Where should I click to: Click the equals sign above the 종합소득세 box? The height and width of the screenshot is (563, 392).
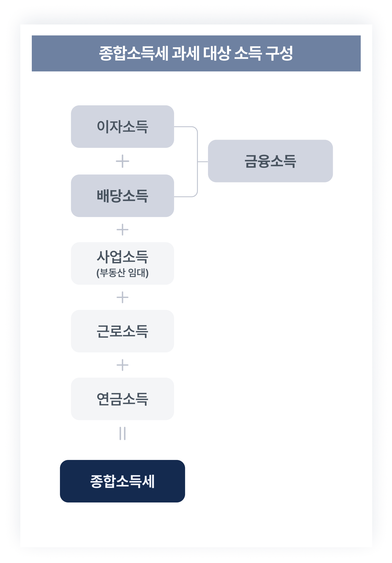(122, 433)
